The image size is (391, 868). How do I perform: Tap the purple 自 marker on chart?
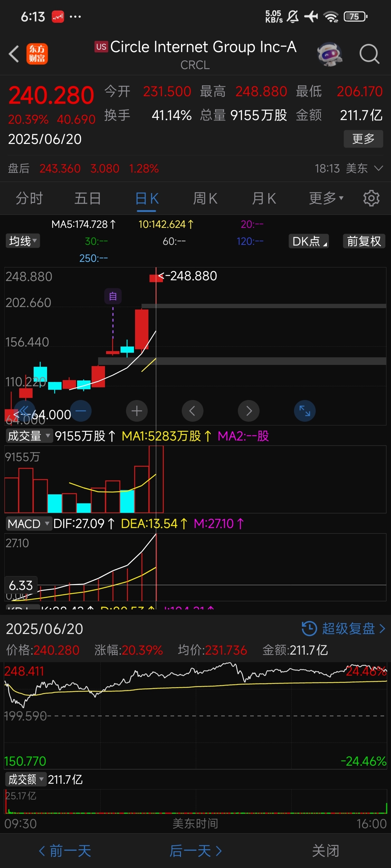(x=113, y=297)
